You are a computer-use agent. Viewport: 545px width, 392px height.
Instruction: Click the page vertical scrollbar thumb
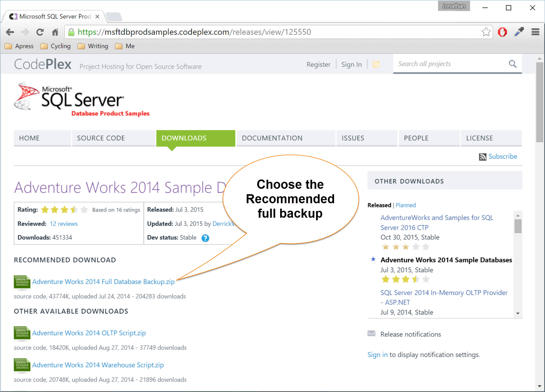539,102
